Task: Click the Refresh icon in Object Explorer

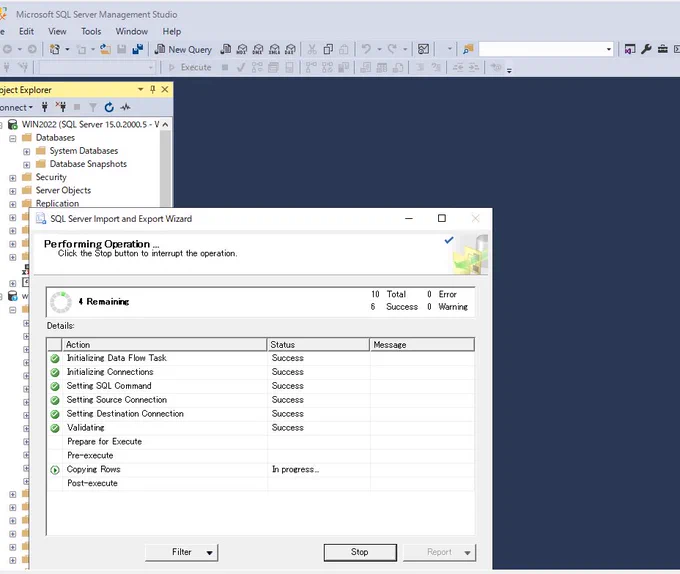Action: 109,107
